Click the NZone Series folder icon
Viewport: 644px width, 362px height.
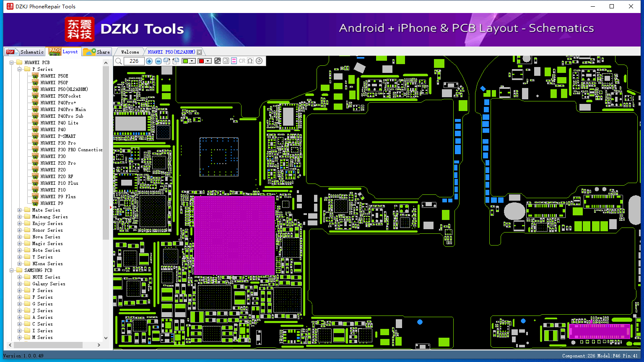pyautogui.click(x=27, y=264)
